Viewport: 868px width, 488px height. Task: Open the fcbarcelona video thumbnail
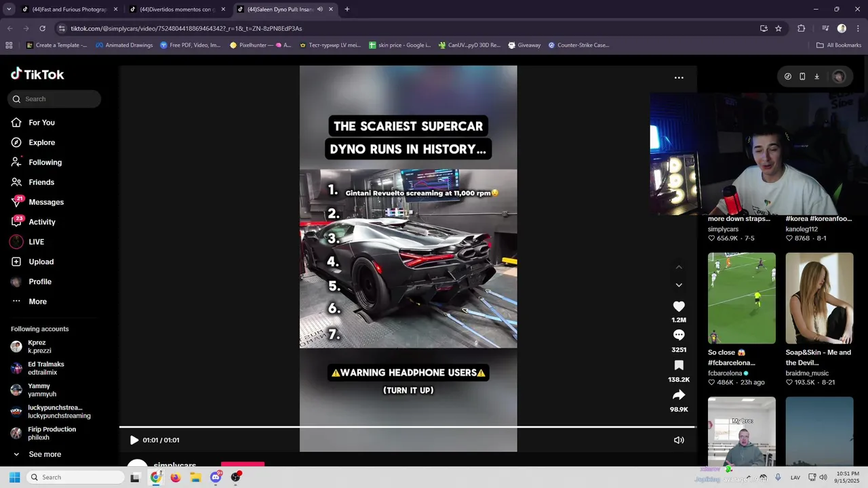click(x=742, y=298)
